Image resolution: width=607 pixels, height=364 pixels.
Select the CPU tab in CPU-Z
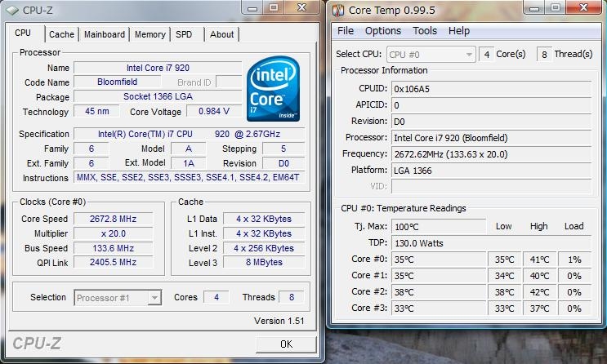(x=23, y=33)
